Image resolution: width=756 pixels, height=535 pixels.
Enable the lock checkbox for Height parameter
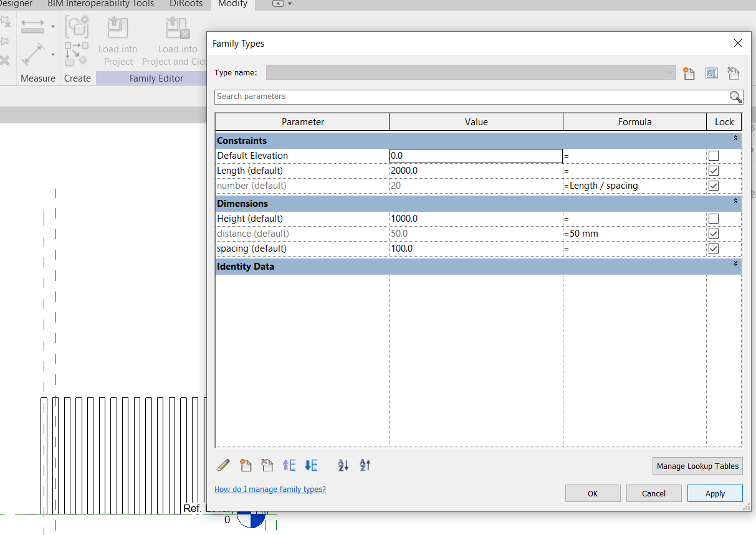coord(714,218)
